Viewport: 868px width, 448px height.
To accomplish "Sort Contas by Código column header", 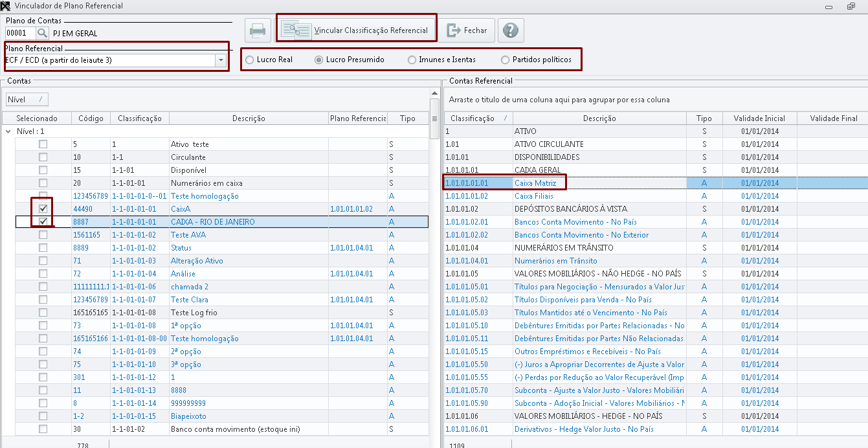I will [x=91, y=118].
